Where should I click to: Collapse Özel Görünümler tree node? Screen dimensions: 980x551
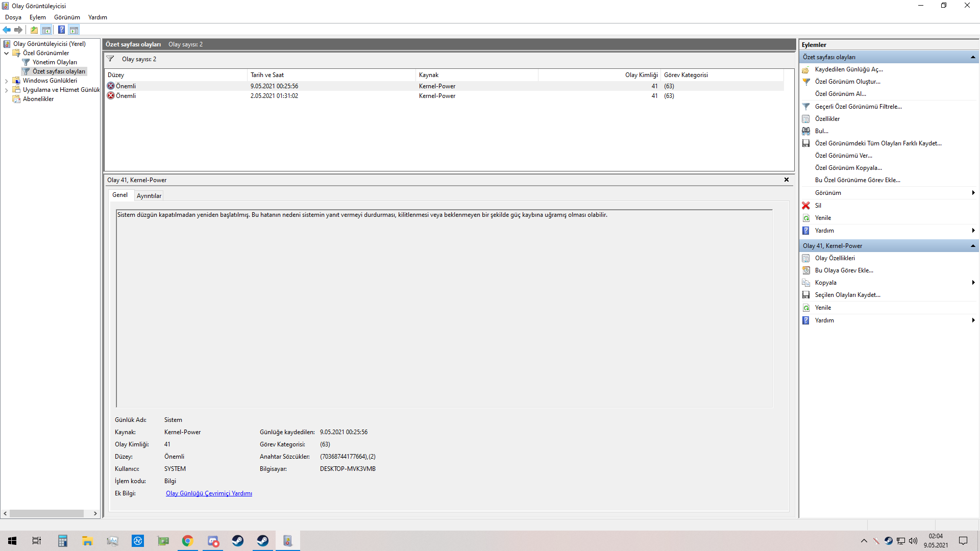6,53
